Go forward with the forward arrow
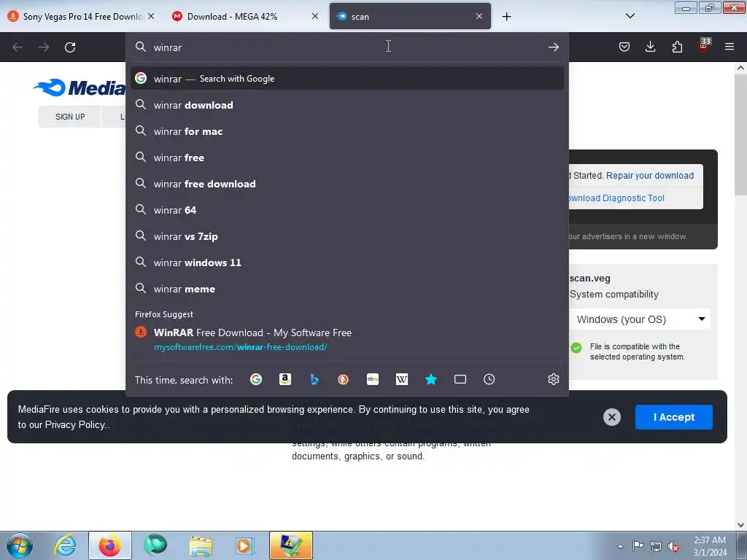 point(44,47)
